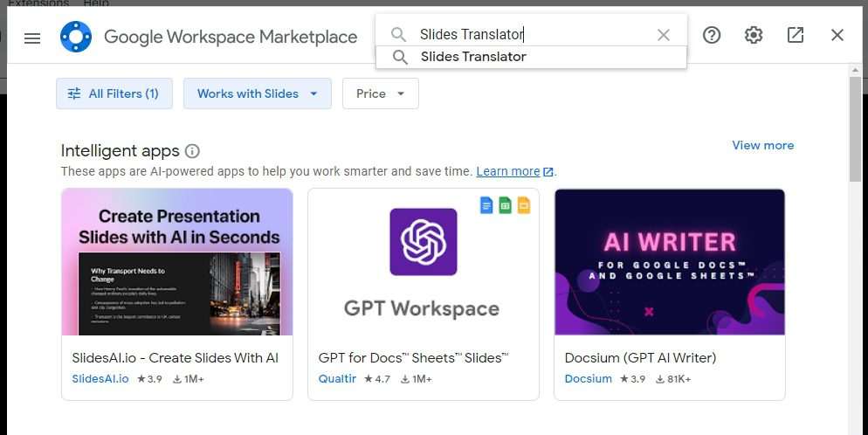868x435 pixels.
Task: Expand the Works with Slides dropdown
Action: tap(258, 93)
